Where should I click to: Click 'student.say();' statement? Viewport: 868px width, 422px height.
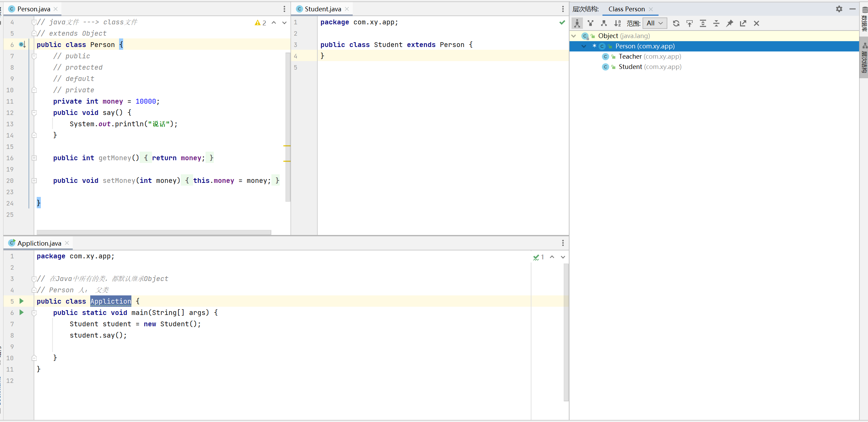pyautogui.click(x=98, y=335)
